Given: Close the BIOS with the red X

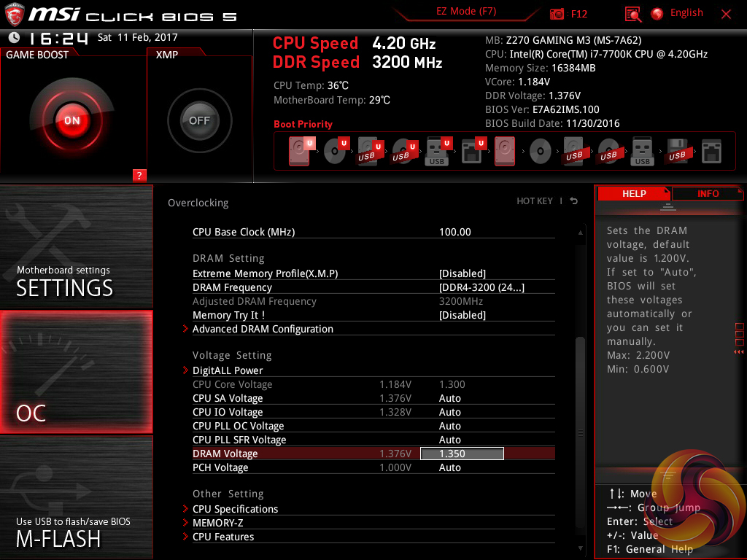Looking at the screenshot, I should pyautogui.click(x=726, y=15).
